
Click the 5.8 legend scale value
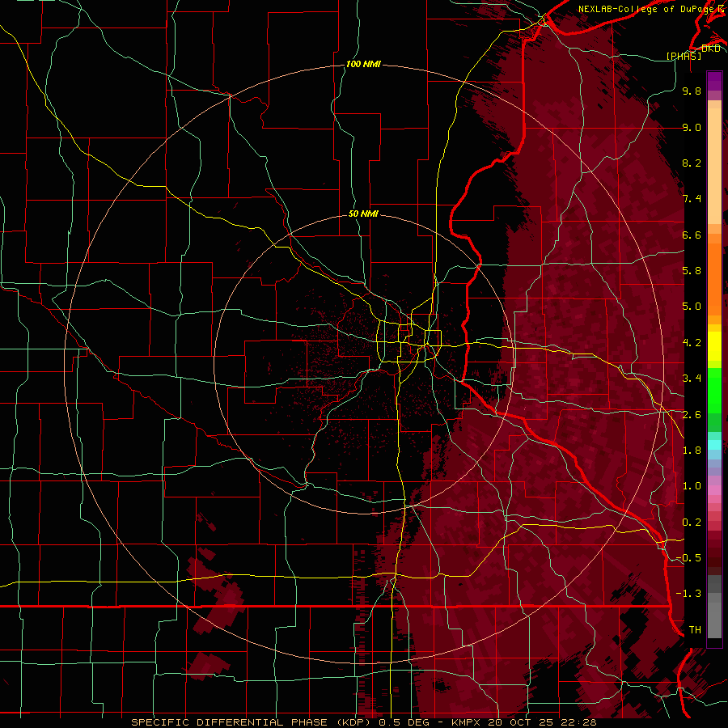tap(692, 271)
